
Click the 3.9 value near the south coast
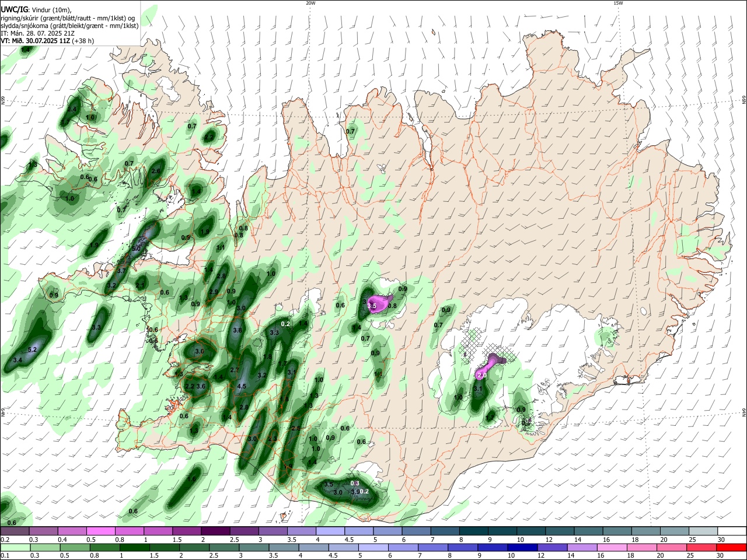coord(355,492)
